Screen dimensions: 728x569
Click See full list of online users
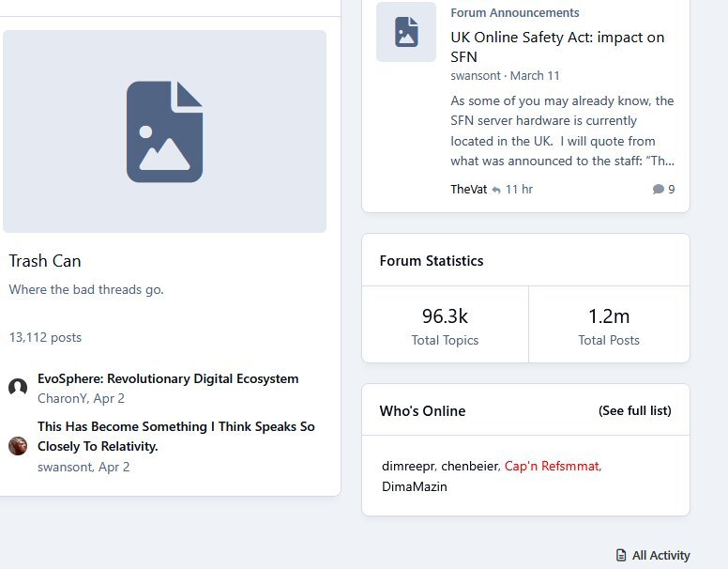pos(634,411)
